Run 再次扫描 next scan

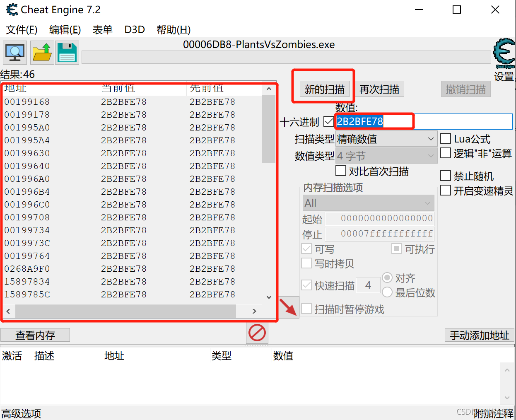coord(379,89)
